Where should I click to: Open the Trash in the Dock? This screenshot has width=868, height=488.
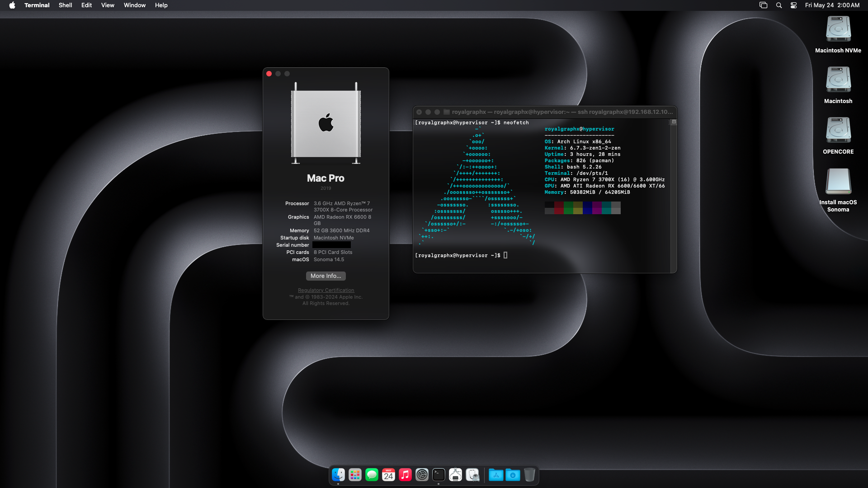(529, 475)
